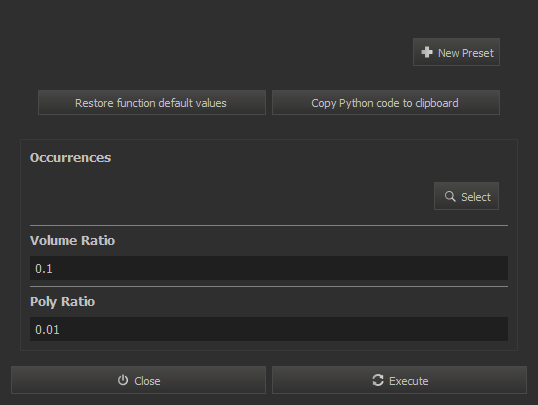Copy Python code to clipboard
This screenshot has width=538, height=405.
coord(386,103)
